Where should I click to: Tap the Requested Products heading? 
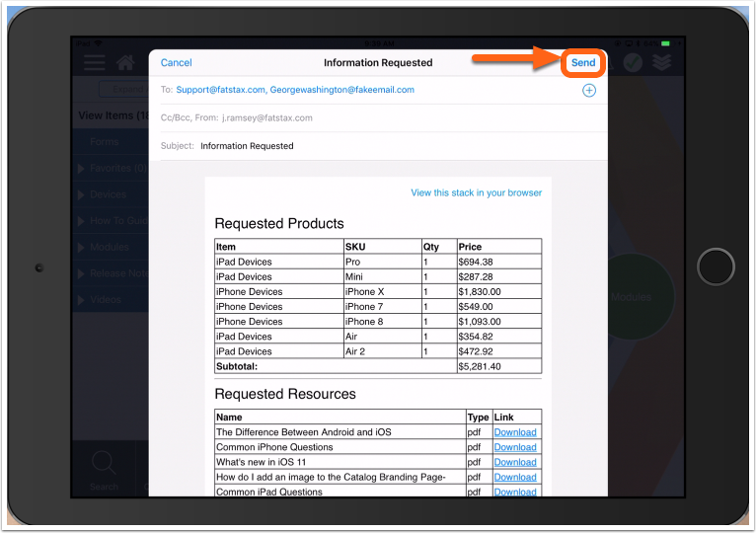click(x=279, y=224)
